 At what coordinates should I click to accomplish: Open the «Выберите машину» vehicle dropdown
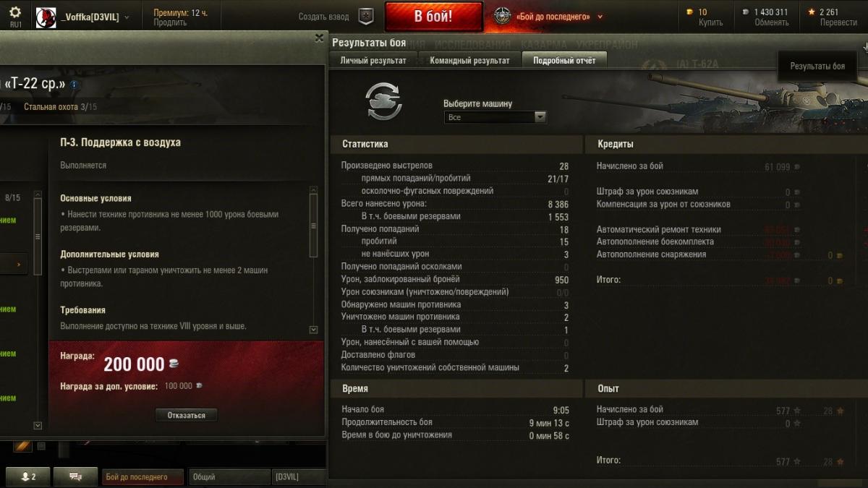[495, 117]
